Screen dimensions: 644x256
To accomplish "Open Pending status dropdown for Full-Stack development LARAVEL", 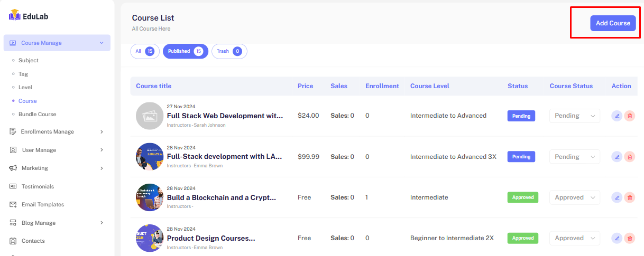I will click(574, 157).
